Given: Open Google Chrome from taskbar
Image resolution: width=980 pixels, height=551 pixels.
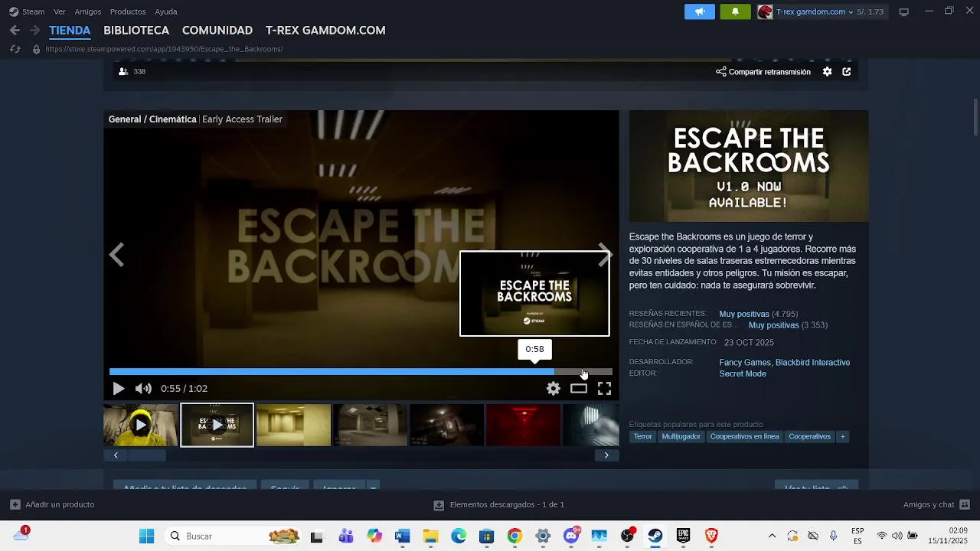Looking at the screenshot, I should [x=514, y=536].
